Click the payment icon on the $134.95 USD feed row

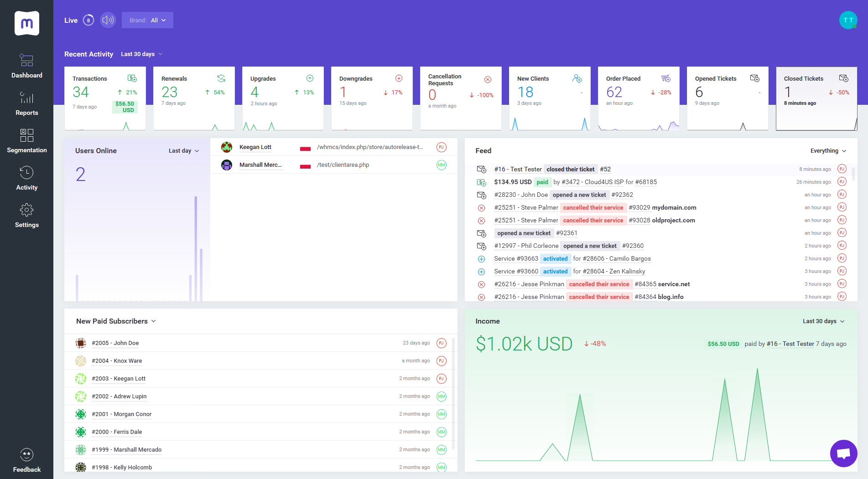coord(481,182)
